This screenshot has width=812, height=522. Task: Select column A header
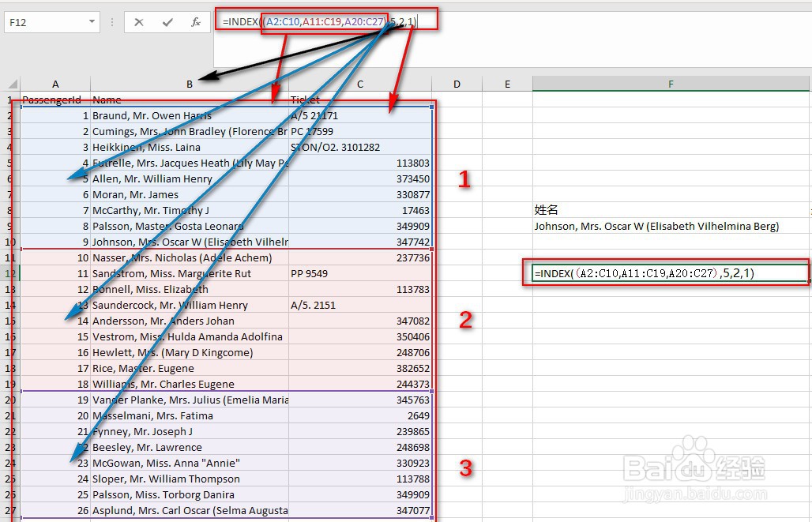click(x=55, y=84)
